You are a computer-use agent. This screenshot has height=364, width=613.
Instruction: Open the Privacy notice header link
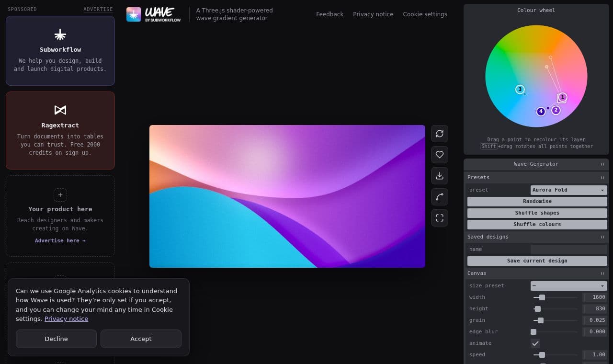(x=373, y=14)
